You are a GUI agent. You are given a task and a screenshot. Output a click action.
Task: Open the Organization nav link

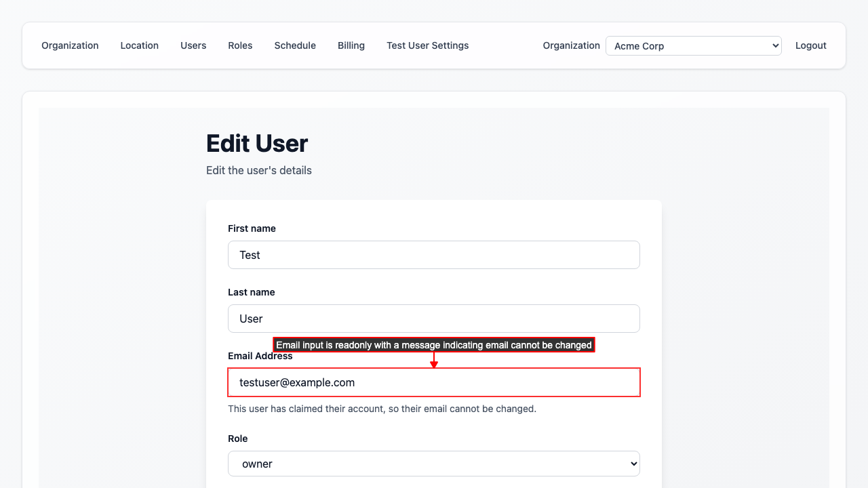[x=70, y=45]
